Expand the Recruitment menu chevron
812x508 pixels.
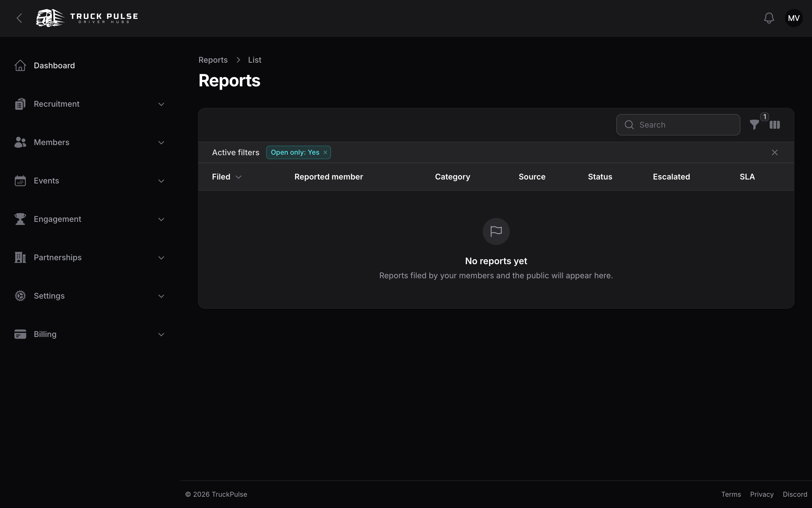tap(161, 104)
